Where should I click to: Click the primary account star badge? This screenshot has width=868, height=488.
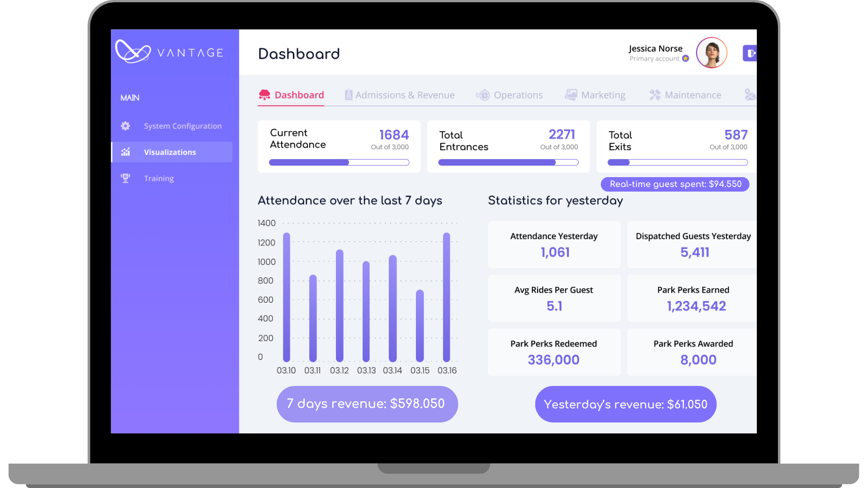[x=685, y=59]
